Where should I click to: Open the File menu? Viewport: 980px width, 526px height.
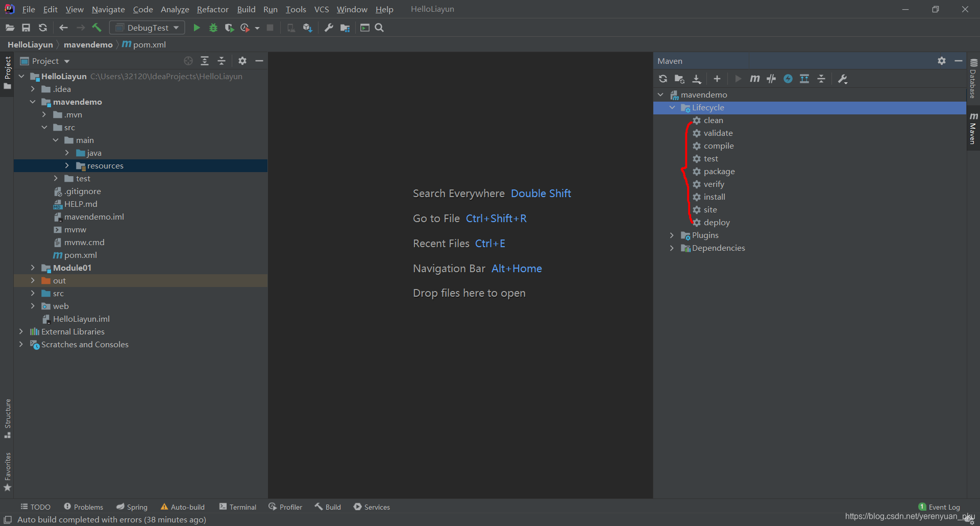29,9
